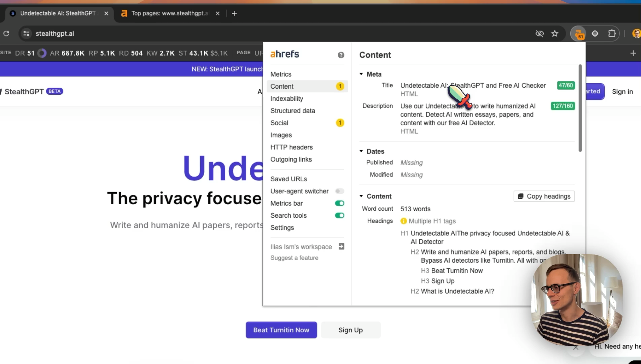Click the domain rating circle icon

coord(42,53)
